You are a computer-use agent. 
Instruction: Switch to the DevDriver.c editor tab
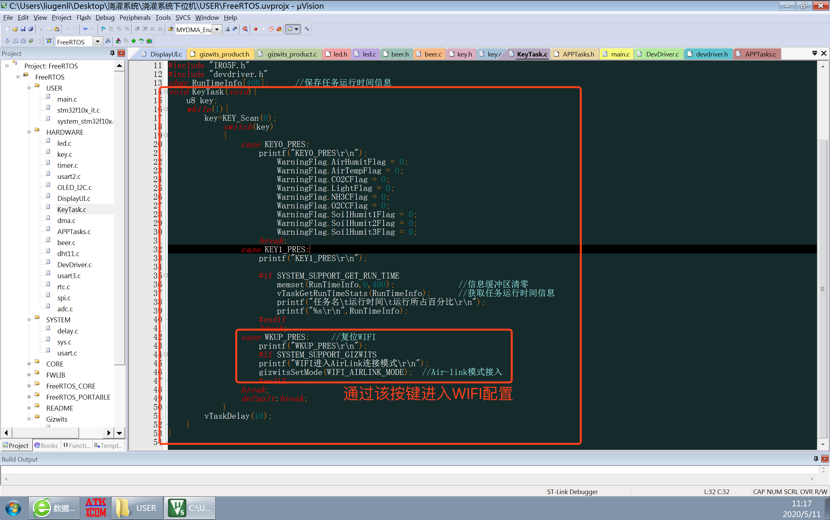(658, 54)
